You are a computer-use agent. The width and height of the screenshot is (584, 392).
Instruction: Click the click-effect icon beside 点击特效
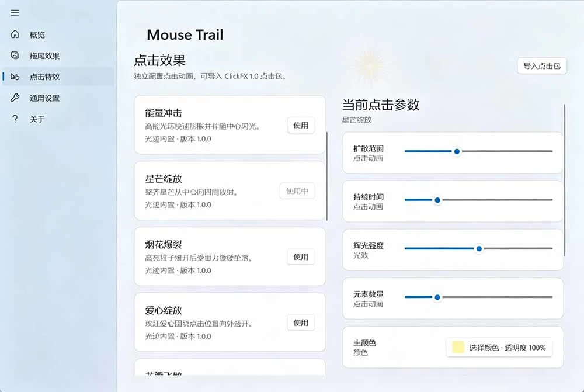point(15,77)
